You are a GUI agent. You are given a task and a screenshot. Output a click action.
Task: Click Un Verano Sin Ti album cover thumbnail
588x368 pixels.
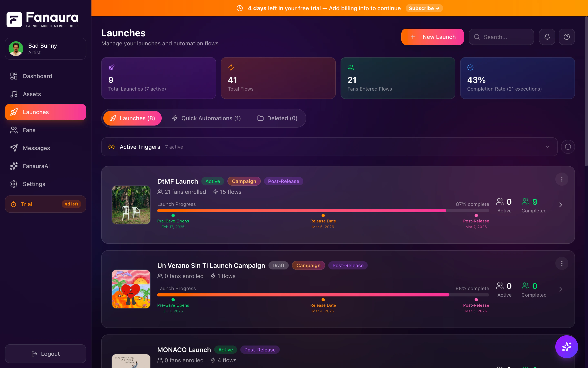[131, 289]
